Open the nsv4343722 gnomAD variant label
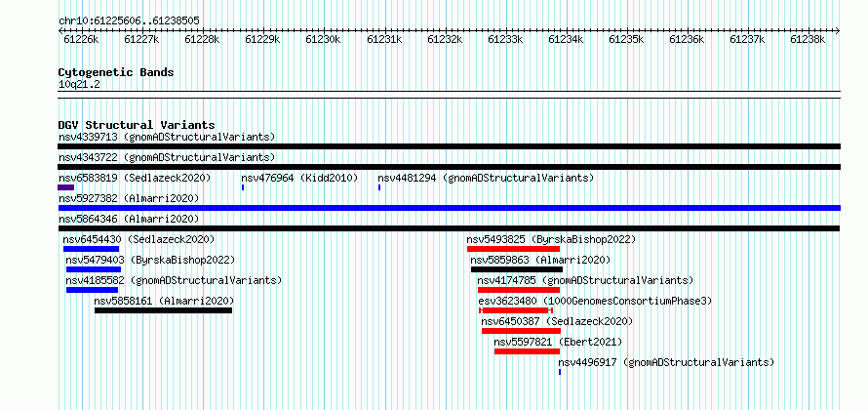Viewport: 868px width, 410px height. coord(167,157)
